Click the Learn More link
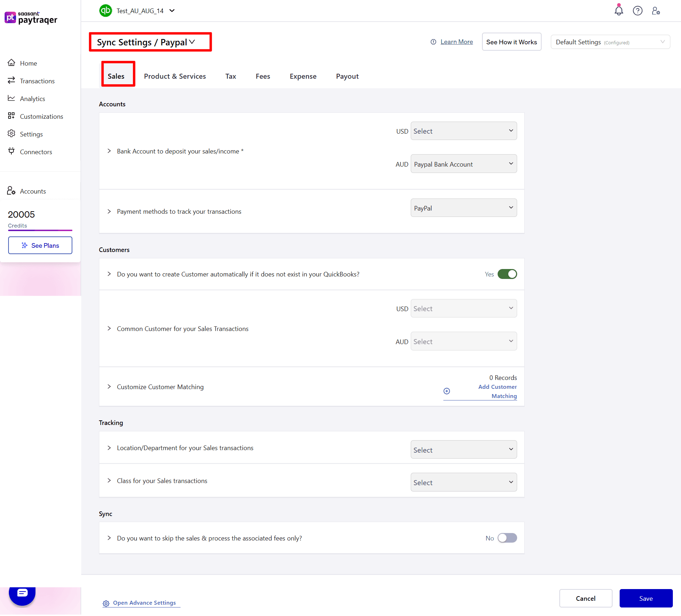 (x=456, y=42)
